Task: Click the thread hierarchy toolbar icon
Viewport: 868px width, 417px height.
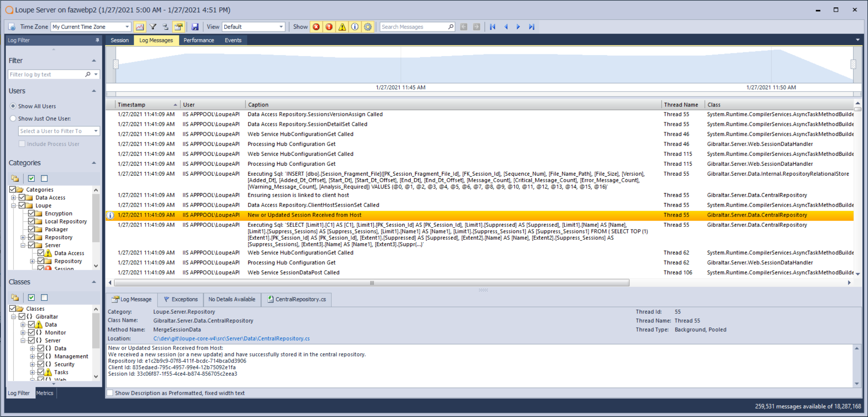Action: tap(166, 27)
